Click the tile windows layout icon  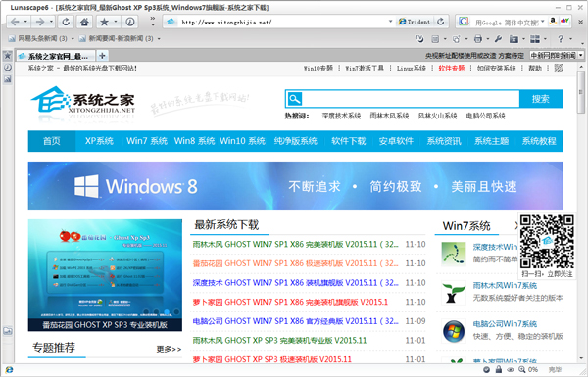click(535, 38)
